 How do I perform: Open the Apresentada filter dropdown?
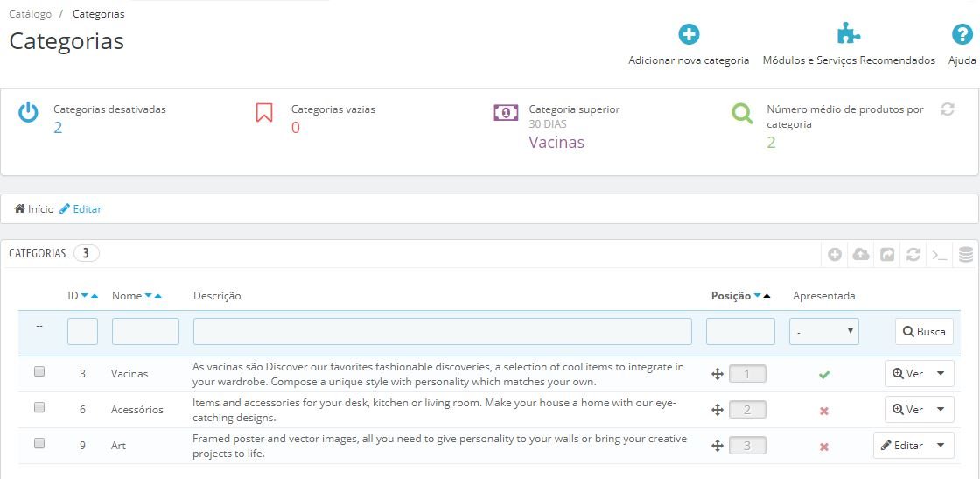[x=823, y=332]
